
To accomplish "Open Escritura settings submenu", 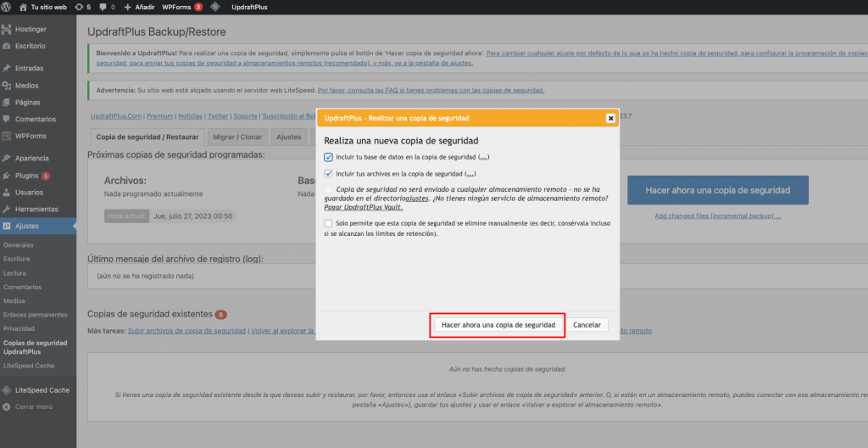I will [x=17, y=259].
